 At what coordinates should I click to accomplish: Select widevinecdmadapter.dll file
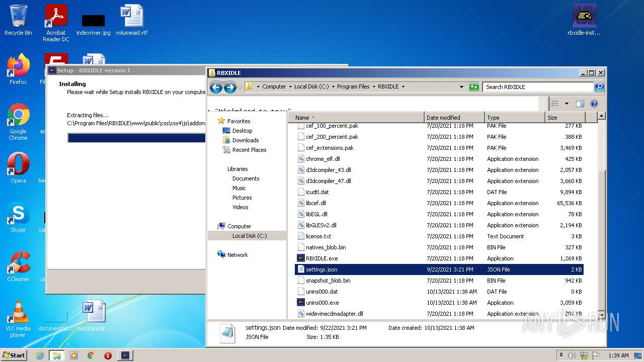(439, 314)
